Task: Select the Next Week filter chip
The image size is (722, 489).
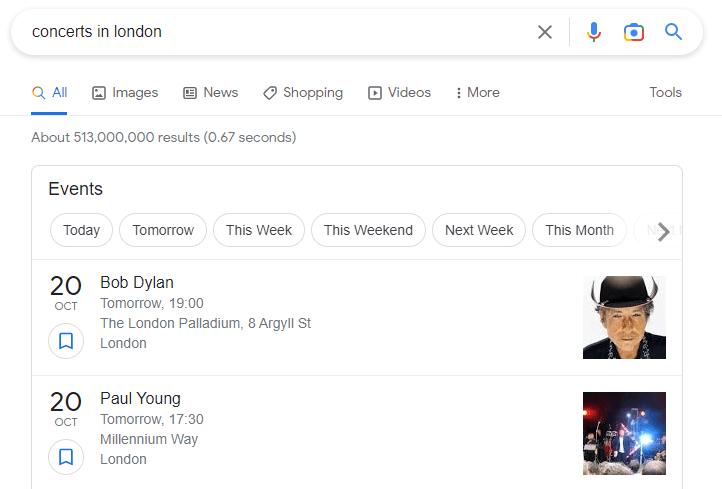Action: click(x=479, y=230)
